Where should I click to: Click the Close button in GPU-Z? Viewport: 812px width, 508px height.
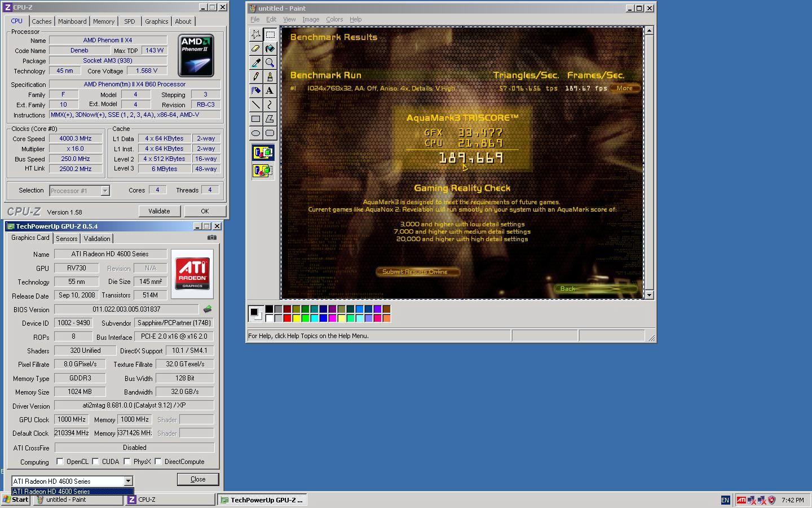pos(198,479)
